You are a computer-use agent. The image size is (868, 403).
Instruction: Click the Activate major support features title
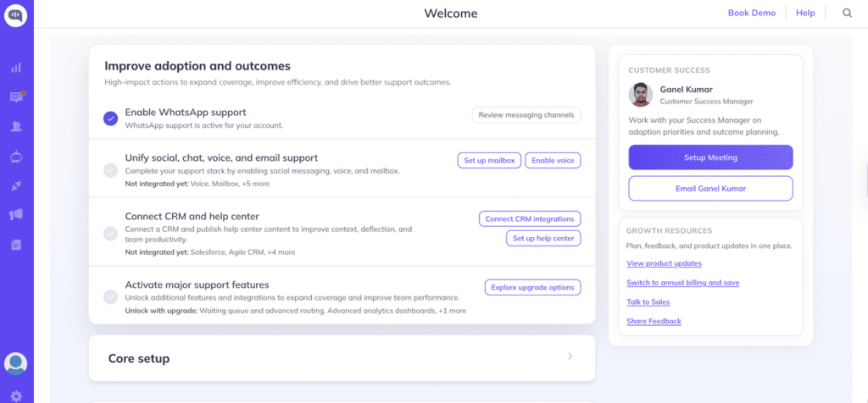[x=197, y=284]
